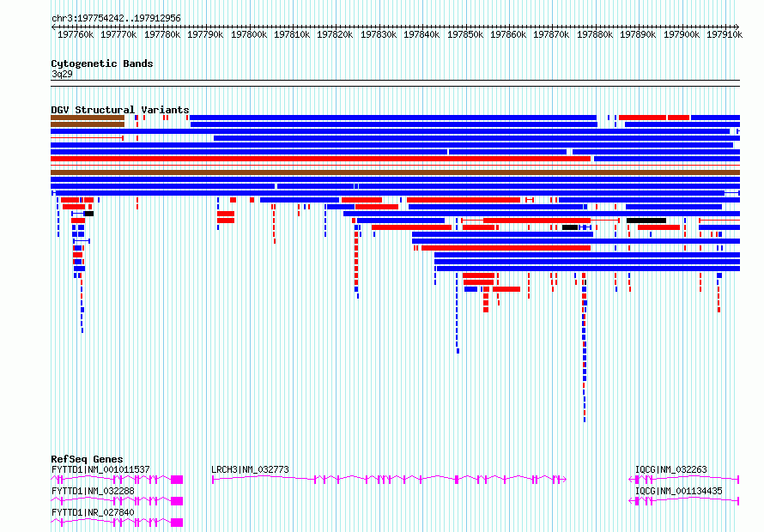Click the right arrow end of the ruler

click(x=737, y=27)
